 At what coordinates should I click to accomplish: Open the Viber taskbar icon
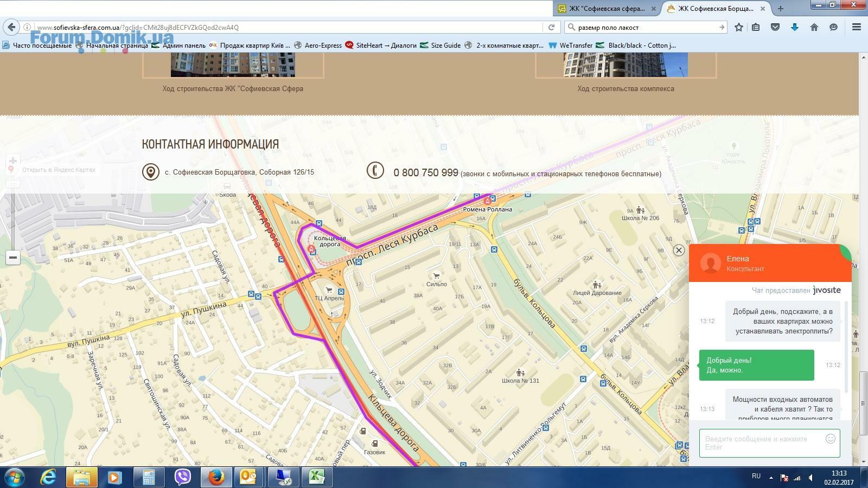[183, 477]
